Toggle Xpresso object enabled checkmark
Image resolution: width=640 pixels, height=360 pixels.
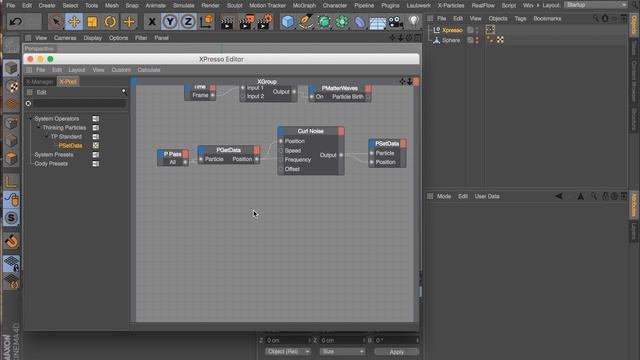click(470, 30)
